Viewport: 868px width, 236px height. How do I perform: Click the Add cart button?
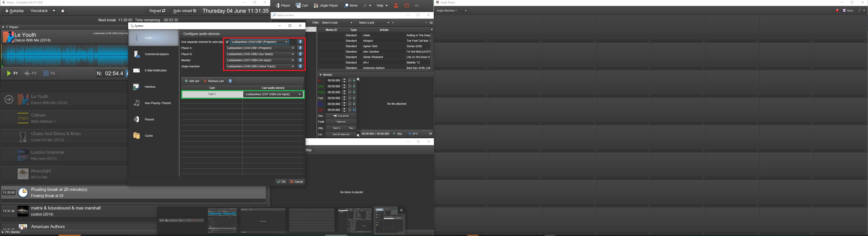coord(192,81)
